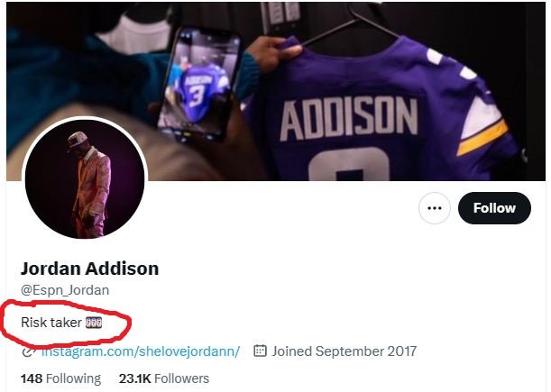Open the instagram.com/shelovejordann/ link
This screenshot has width=551, height=392.
pos(141,351)
